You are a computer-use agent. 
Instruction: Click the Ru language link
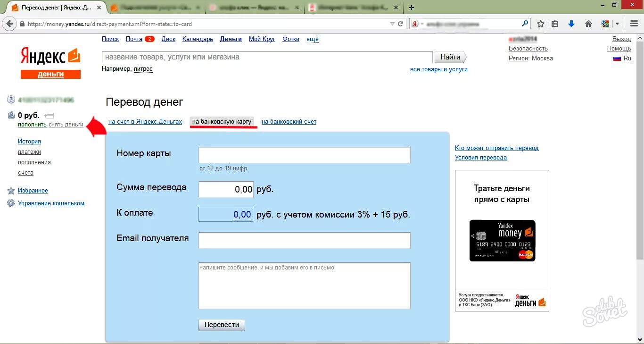(x=627, y=59)
